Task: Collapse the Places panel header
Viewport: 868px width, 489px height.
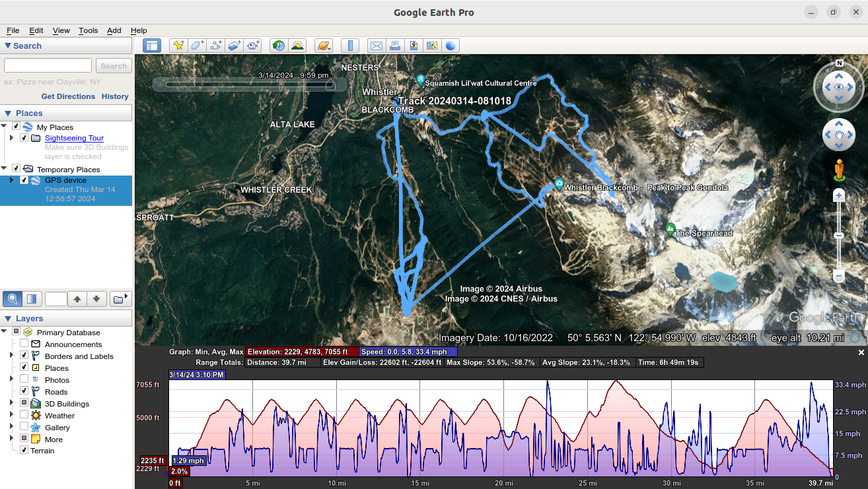Action: pyautogui.click(x=8, y=113)
